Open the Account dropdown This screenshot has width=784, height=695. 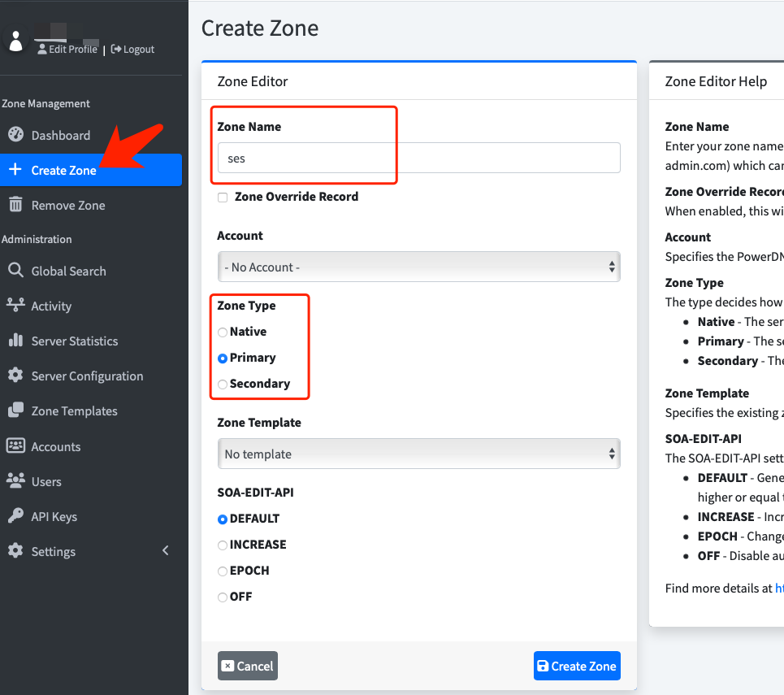point(418,267)
